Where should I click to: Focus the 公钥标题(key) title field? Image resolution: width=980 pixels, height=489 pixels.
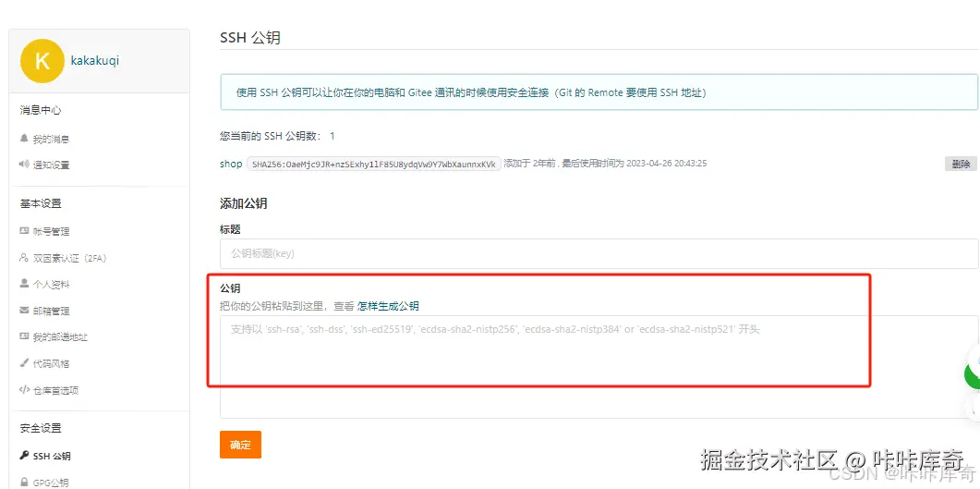click(599, 254)
